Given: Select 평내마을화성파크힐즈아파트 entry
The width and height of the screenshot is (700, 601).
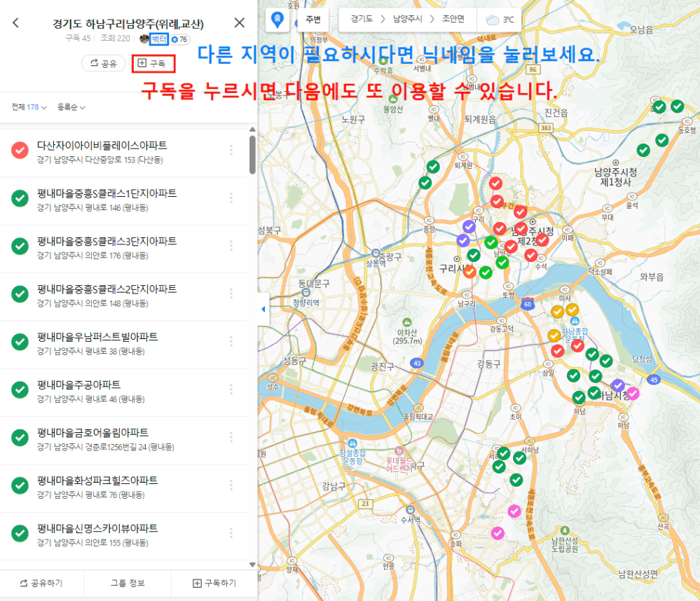Looking at the screenshot, I should (x=124, y=488).
